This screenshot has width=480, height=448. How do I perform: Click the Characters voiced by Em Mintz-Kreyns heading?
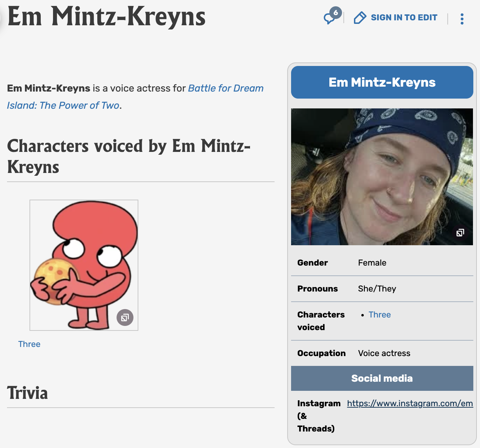(x=129, y=156)
